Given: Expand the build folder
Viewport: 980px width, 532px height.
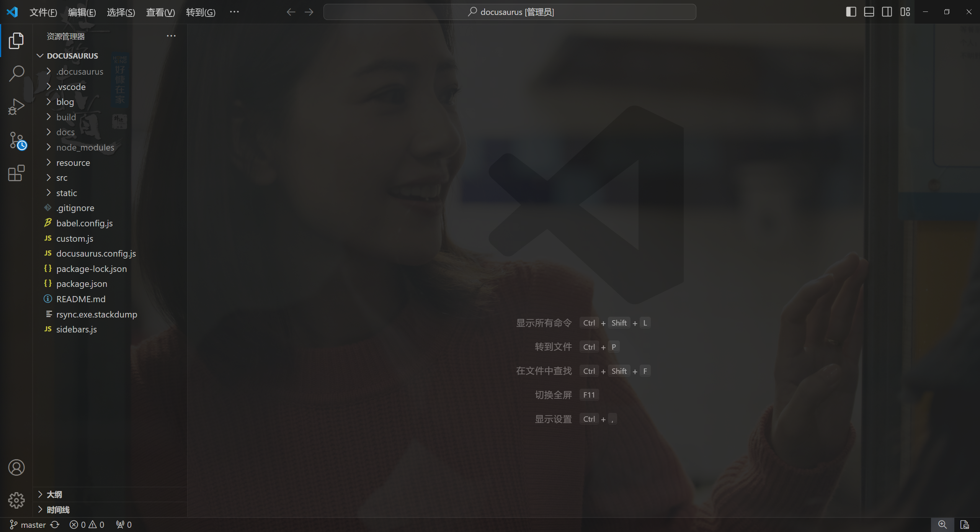Looking at the screenshot, I should 110,117.
